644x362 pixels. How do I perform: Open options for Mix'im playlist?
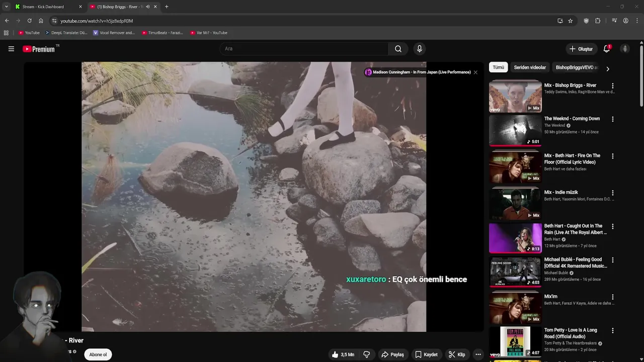612,297
